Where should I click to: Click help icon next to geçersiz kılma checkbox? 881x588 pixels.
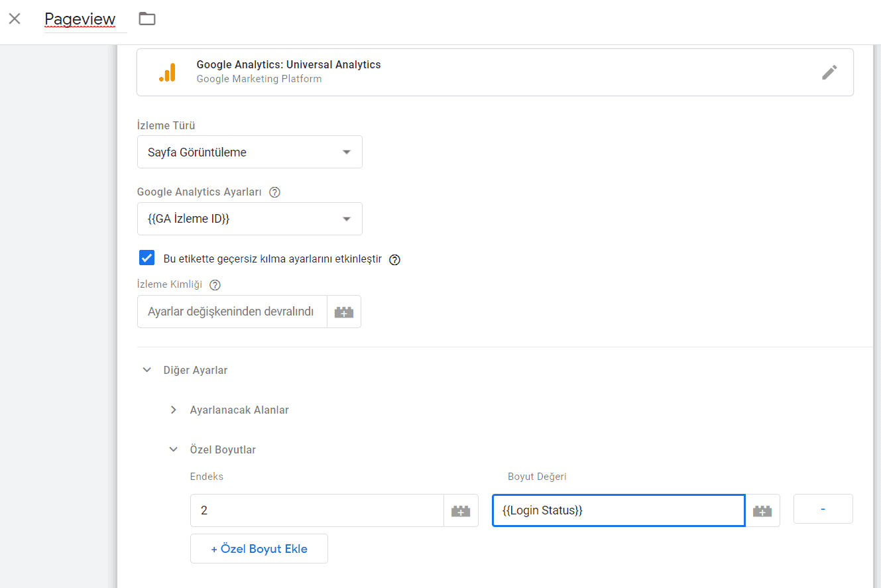coord(394,259)
